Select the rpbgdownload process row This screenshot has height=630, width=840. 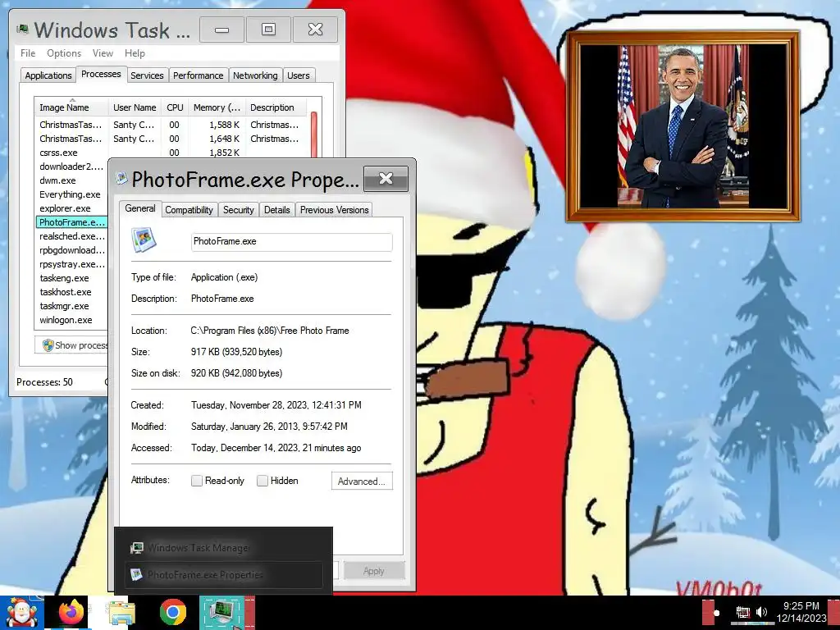(x=72, y=250)
